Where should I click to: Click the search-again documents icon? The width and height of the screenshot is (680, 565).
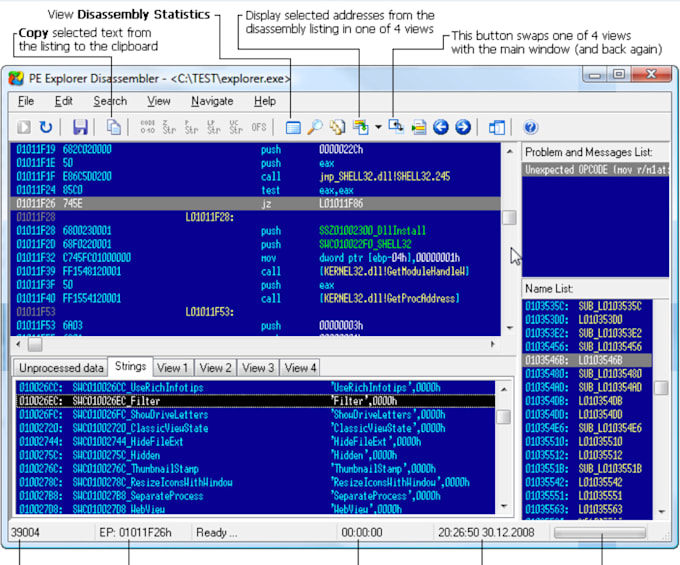click(x=337, y=127)
